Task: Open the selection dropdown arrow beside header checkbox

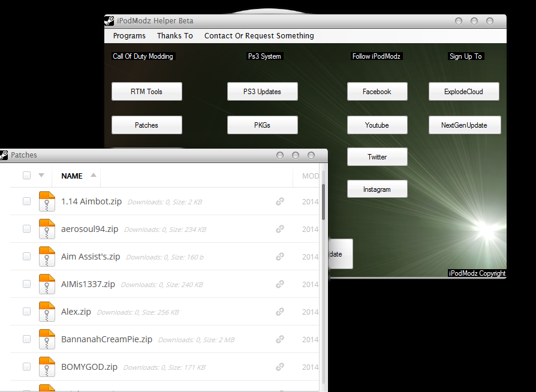Action: tap(41, 176)
